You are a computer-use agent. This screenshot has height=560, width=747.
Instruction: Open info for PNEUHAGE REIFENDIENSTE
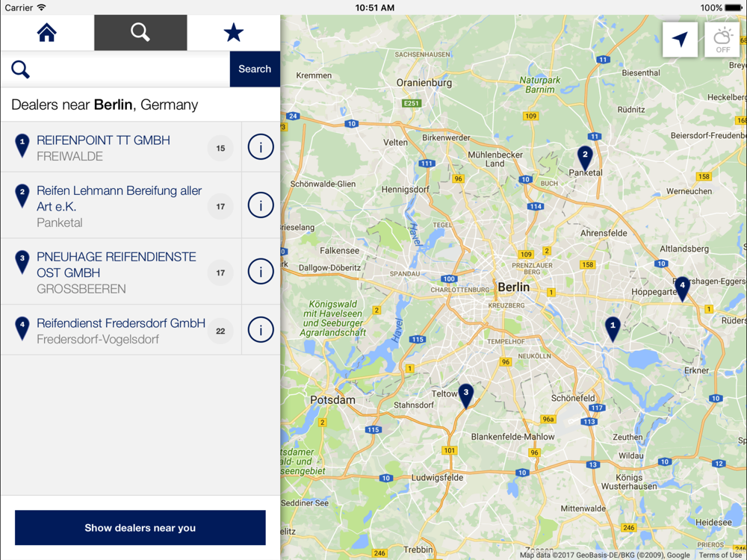(261, 272)
